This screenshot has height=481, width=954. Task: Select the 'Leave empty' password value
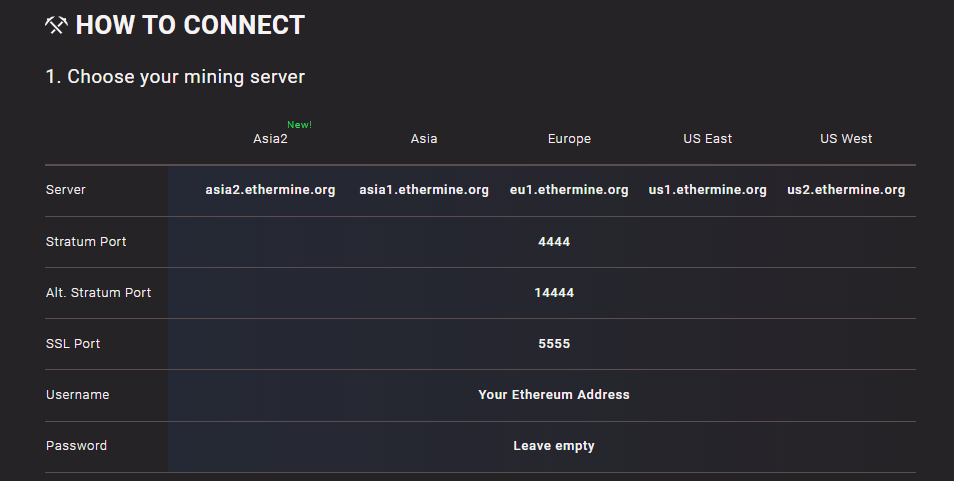click(x=554, y=446)
